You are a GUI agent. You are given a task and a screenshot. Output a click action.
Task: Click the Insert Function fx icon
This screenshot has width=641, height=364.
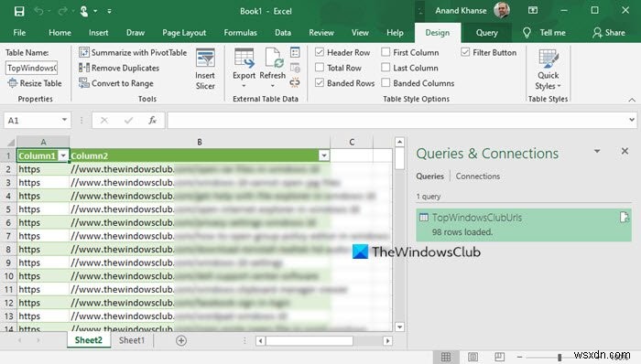[153, 121]
